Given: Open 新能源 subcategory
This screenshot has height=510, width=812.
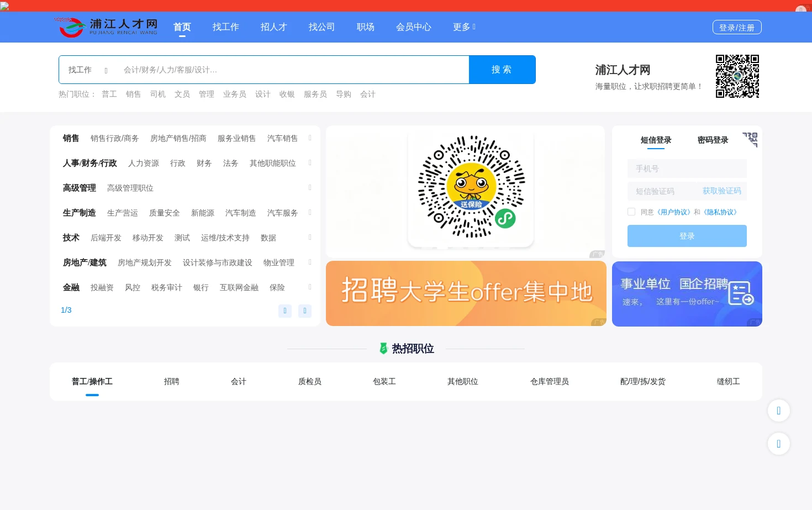Looking at the screenshot, I should (x=203, y=213).
